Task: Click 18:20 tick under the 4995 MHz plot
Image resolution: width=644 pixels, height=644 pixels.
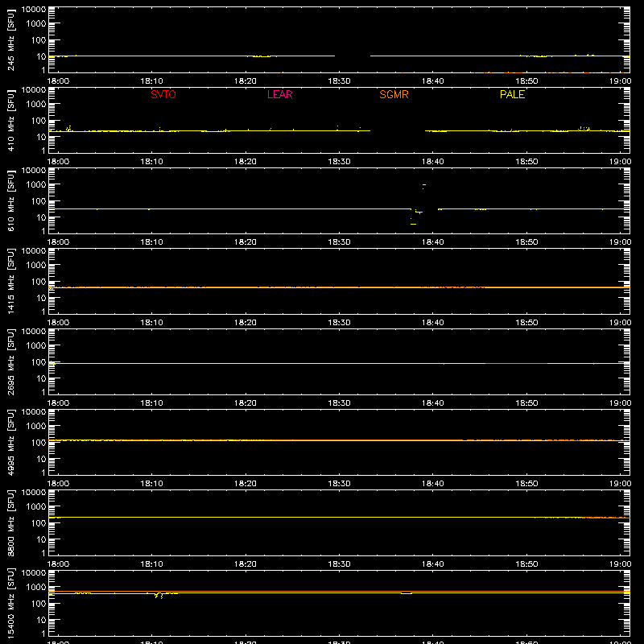Action: click(x=246, y=484)
